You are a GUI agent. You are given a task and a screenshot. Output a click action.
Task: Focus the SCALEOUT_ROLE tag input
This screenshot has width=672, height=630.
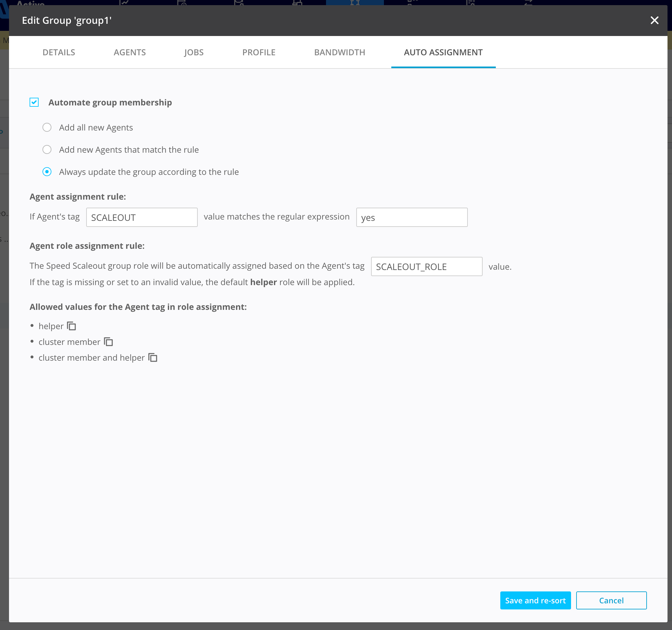pyautogui.click(x=426, y=267)
